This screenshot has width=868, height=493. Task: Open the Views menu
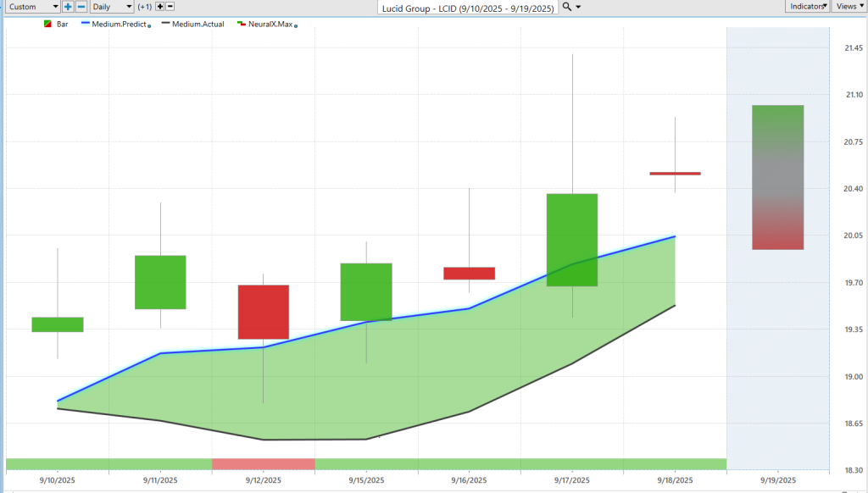(x=848, y=7)
